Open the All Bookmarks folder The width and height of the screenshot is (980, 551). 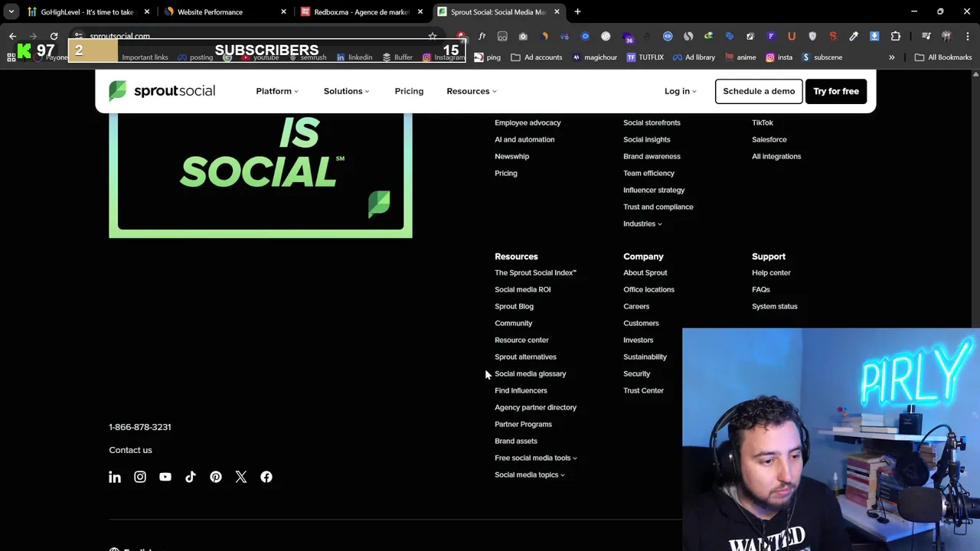tap(943, 57)
